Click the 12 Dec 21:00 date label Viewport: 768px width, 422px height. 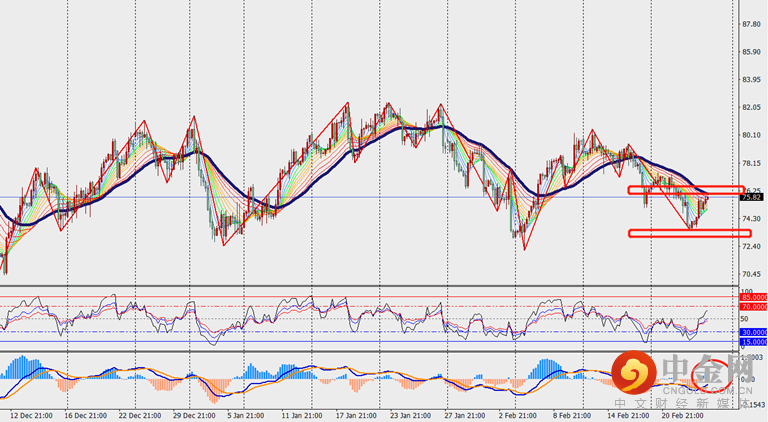28,412
